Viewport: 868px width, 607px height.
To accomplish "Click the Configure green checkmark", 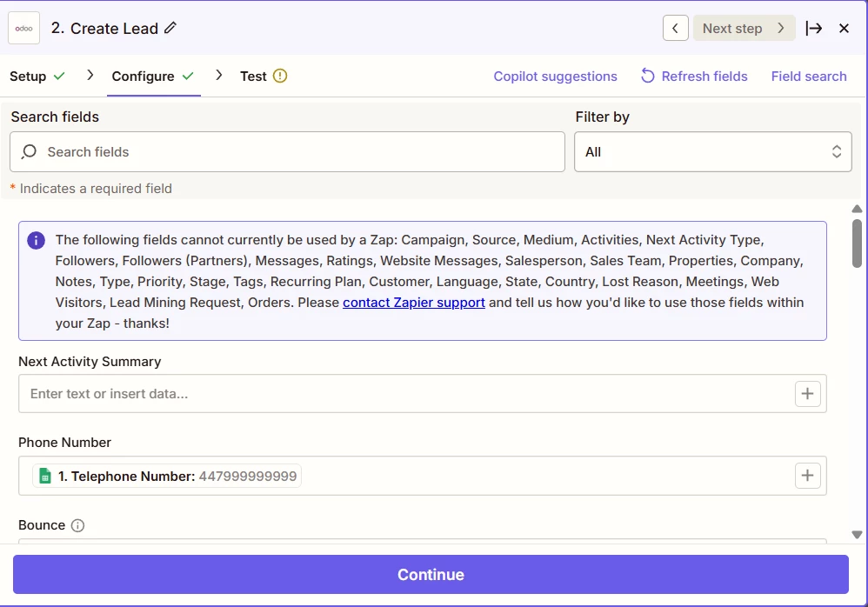I will pos(188,76).
